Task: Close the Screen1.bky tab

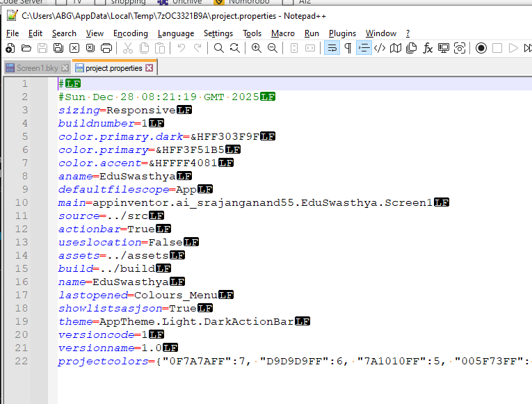Action: tap(65, 68)
